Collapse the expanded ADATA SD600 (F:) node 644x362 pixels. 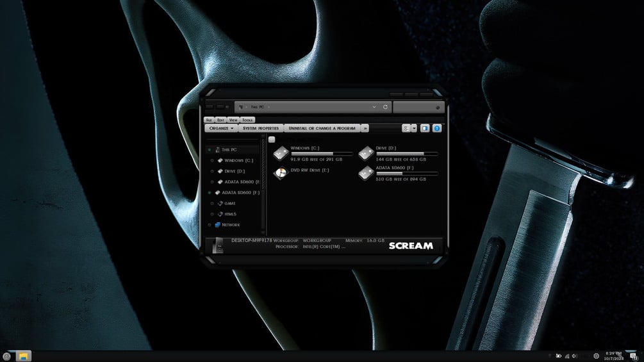[x=210, y=192]
